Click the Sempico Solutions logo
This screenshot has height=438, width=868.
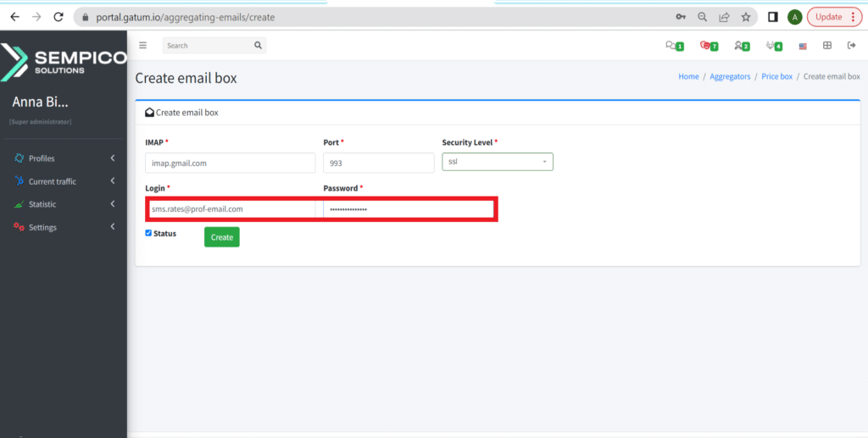(x=64, y=62)
